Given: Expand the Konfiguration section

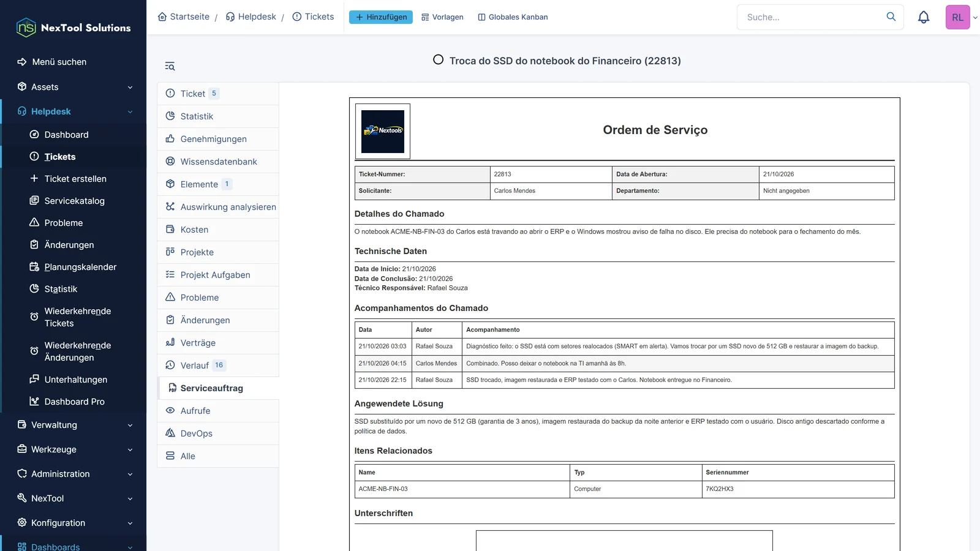Looking at the screenshot, I should click(73, 523).
